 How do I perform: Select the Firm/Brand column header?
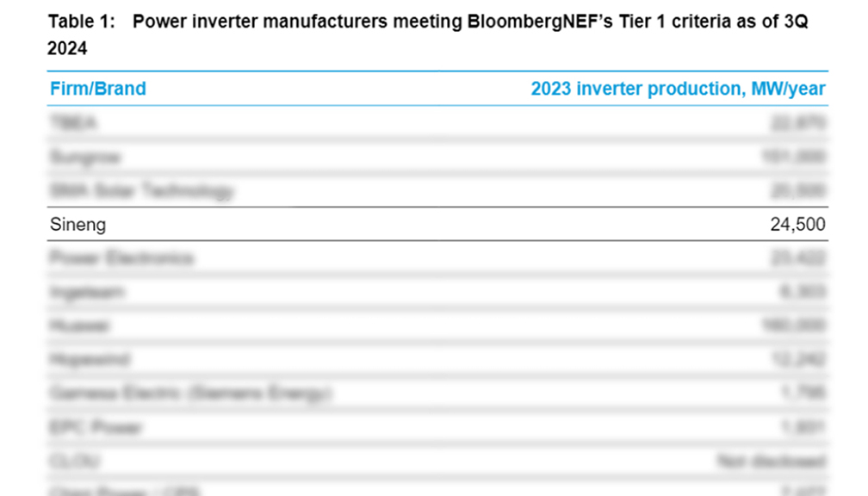pos(98,89)
